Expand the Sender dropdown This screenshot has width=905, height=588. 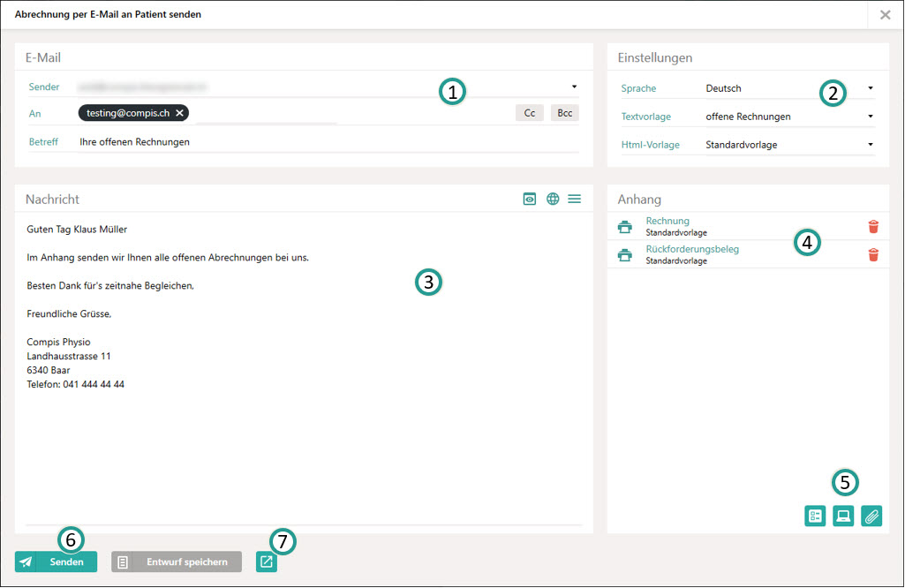coord(574,87)
